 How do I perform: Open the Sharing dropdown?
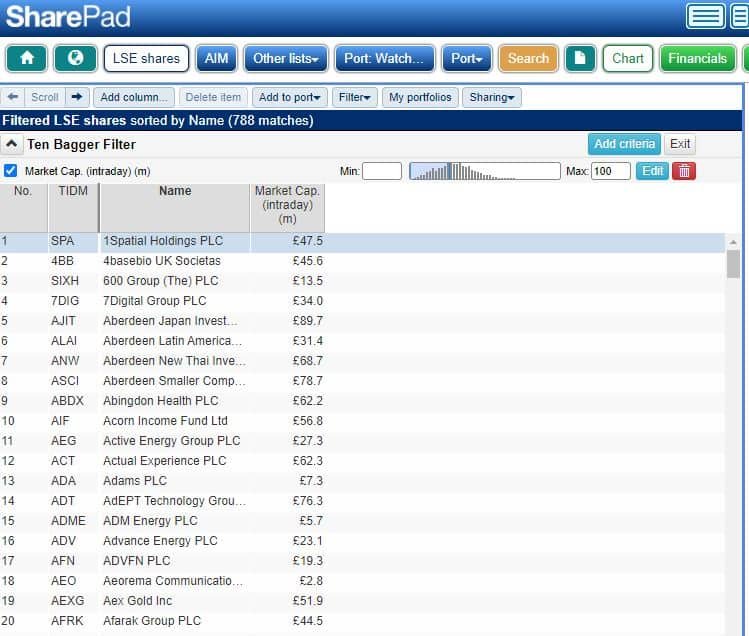tap(492, 97)
